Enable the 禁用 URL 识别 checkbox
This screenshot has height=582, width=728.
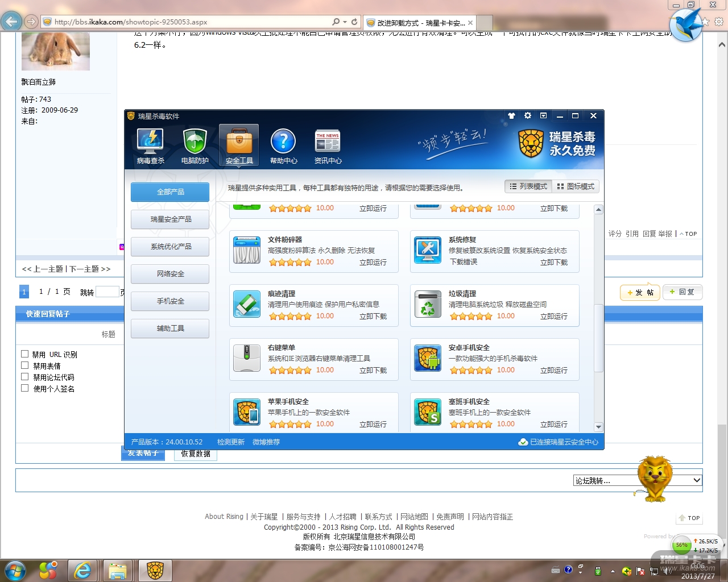coord(24,354)
